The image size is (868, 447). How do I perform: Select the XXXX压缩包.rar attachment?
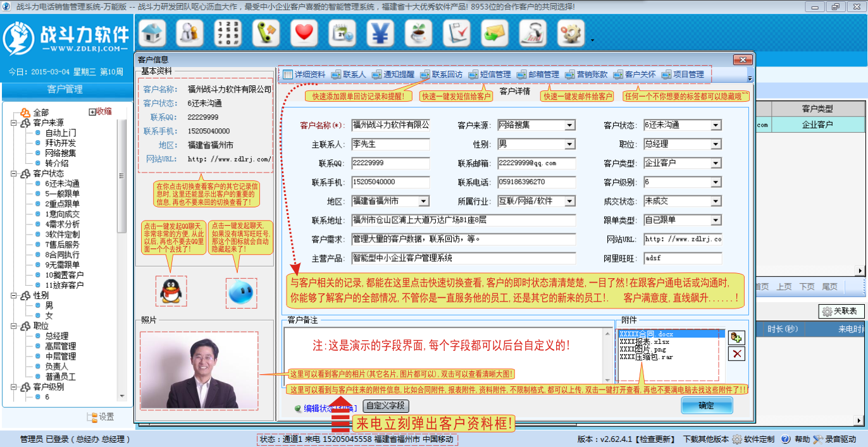coord(646,357)
